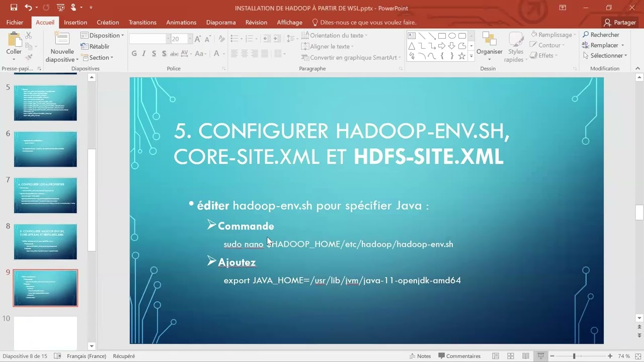This screenshot has height=362, width=644.
Task: Toggle bold (G) formatting
Action: click(x=134, y=54)
